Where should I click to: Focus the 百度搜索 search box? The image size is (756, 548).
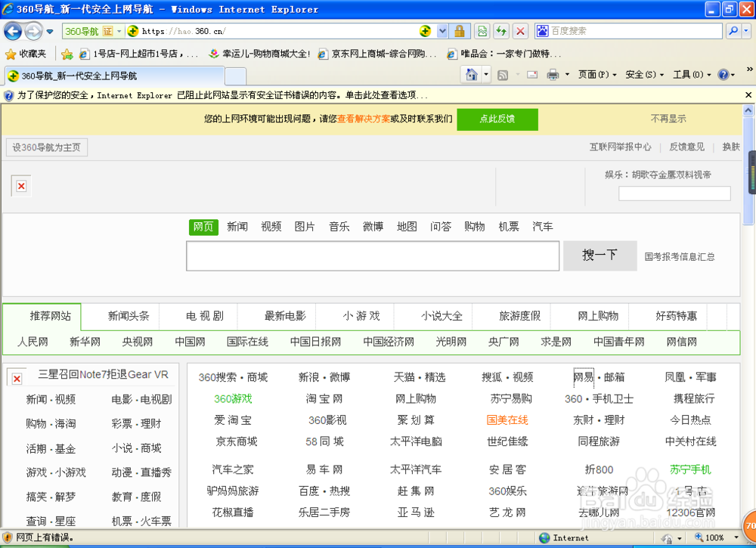coord(635,31)
